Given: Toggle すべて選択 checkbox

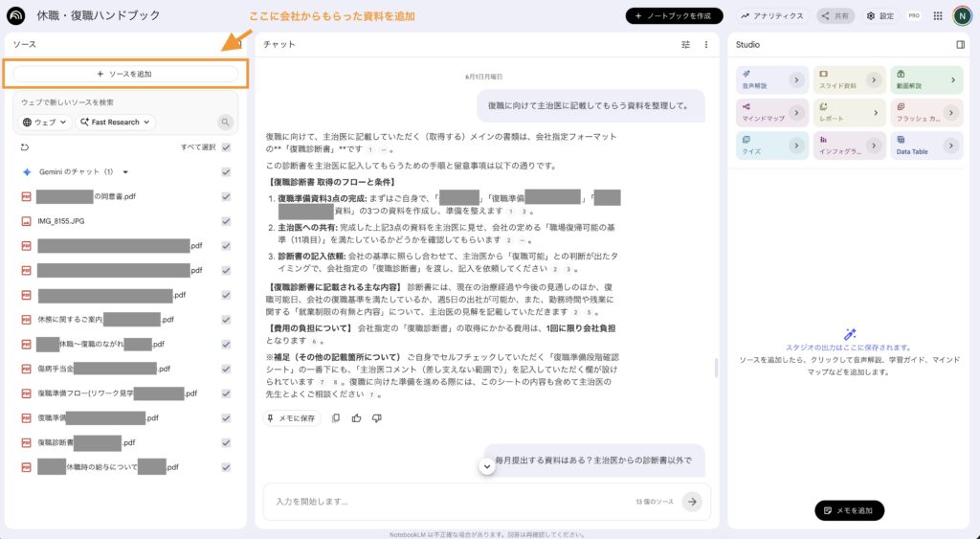Looking at the screenshot, I should pyautogui.click(x=226, y=147).
